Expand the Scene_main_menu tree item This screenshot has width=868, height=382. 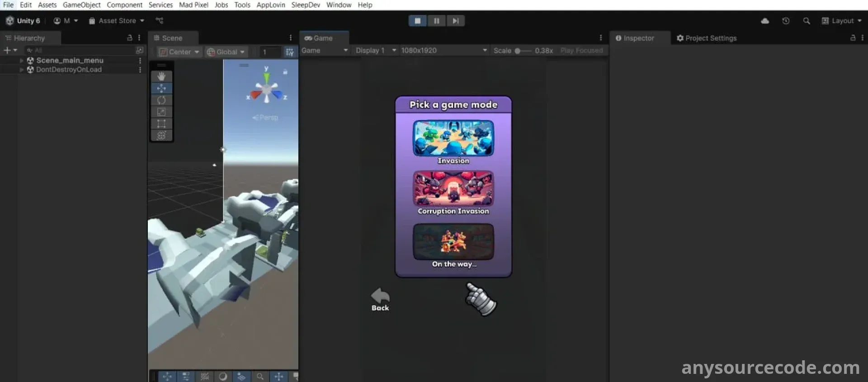click(x=21, y=60)
